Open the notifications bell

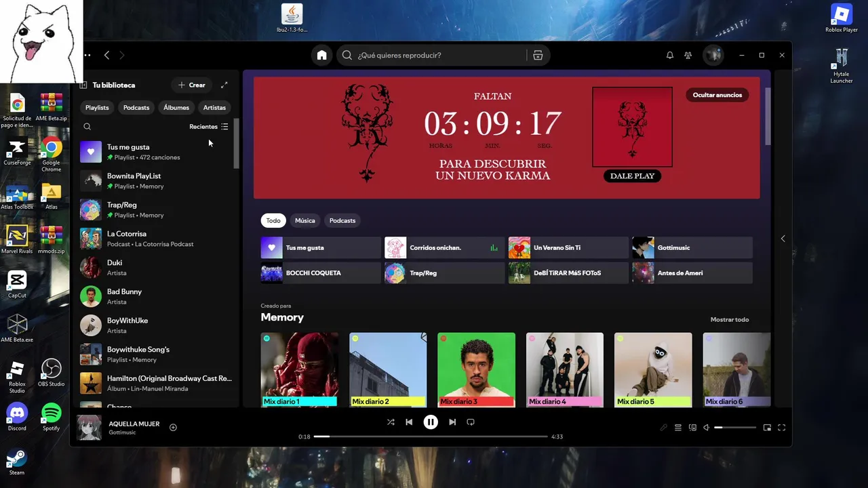670,56
